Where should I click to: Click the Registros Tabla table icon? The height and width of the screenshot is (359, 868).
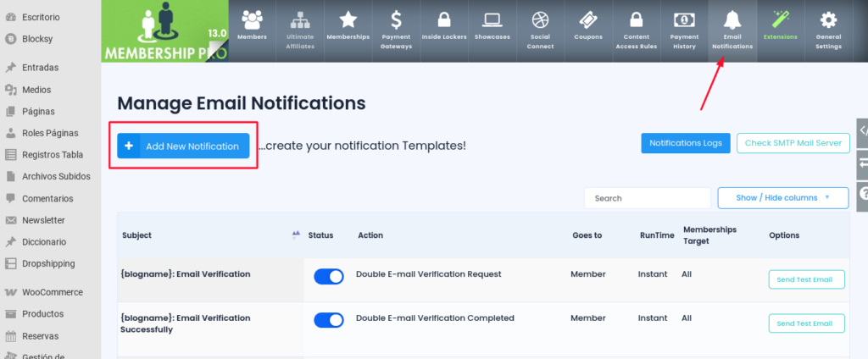(10, 155)
